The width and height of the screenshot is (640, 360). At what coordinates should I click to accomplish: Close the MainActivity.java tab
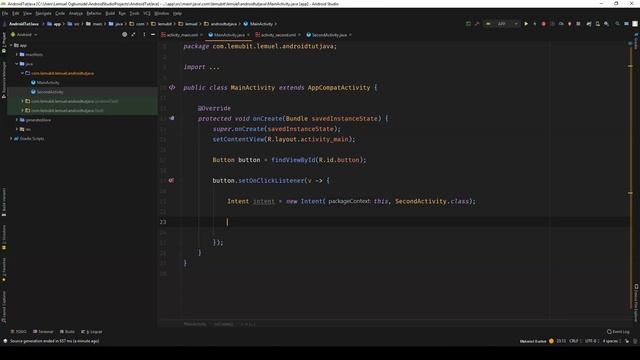pyautogui.click(x=248, y=35)
